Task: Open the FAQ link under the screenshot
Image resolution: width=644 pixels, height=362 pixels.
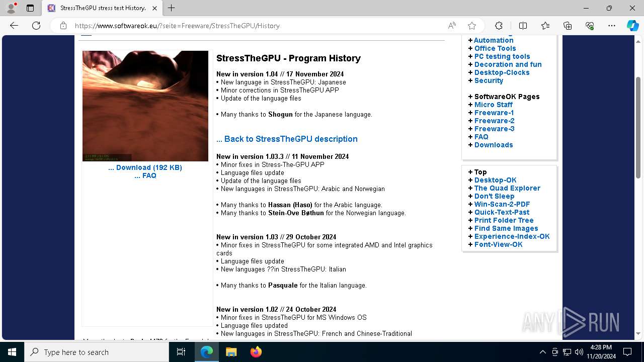Action: point(145,175)
